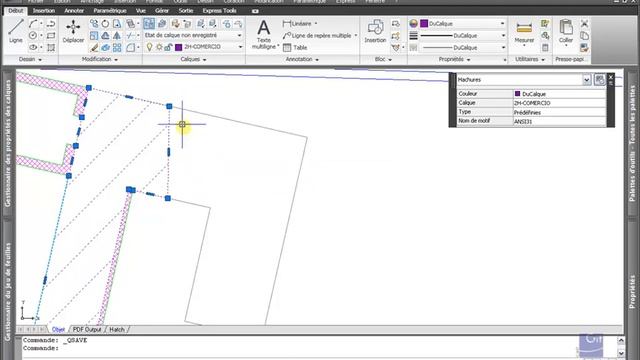The width and height of the screenshot is (640, 360).
Task: Select the rectangle drawing tool
Action: (51, 36)
